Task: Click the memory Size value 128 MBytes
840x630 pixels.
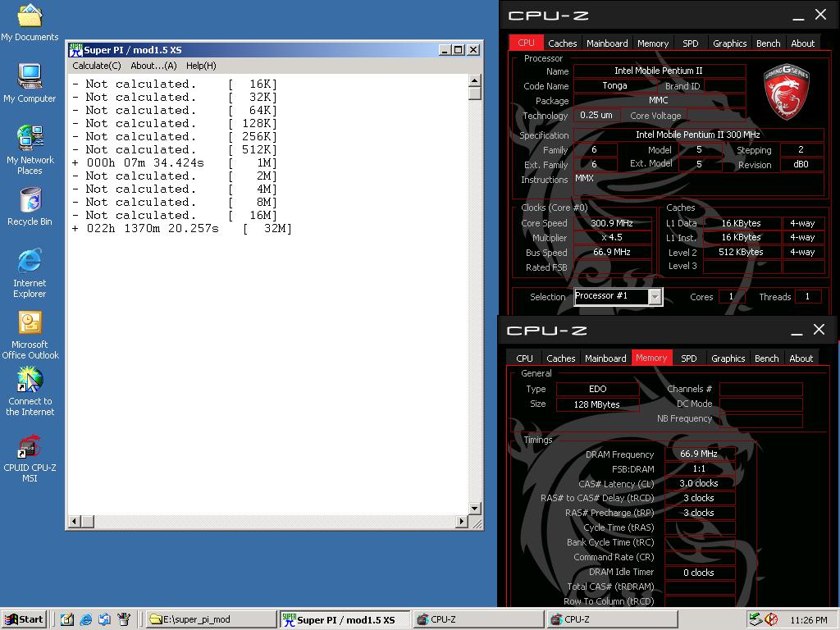Action: [598, 404]
